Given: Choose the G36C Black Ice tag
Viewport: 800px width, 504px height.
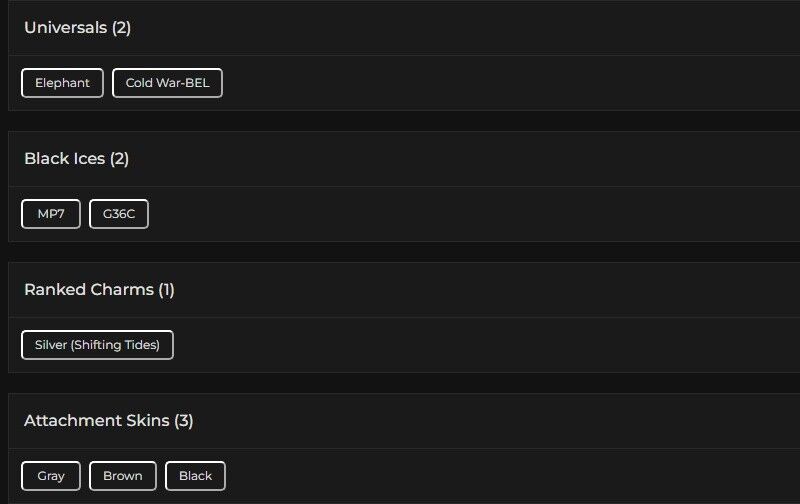Looking at the screenshot, I should pyautogui.click(x=119, y=214).
